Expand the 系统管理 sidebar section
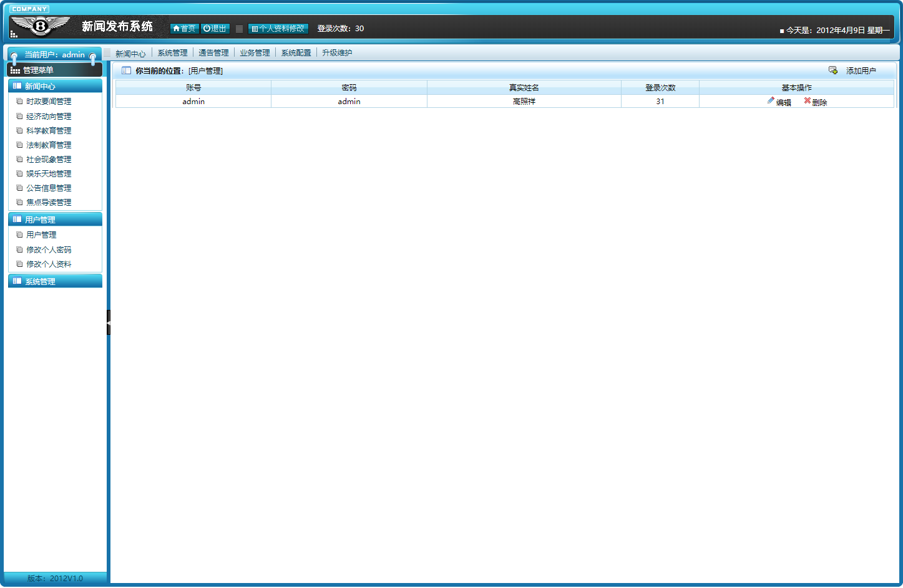The width and height of the screenshot is (903, 588). coord(55,281)
